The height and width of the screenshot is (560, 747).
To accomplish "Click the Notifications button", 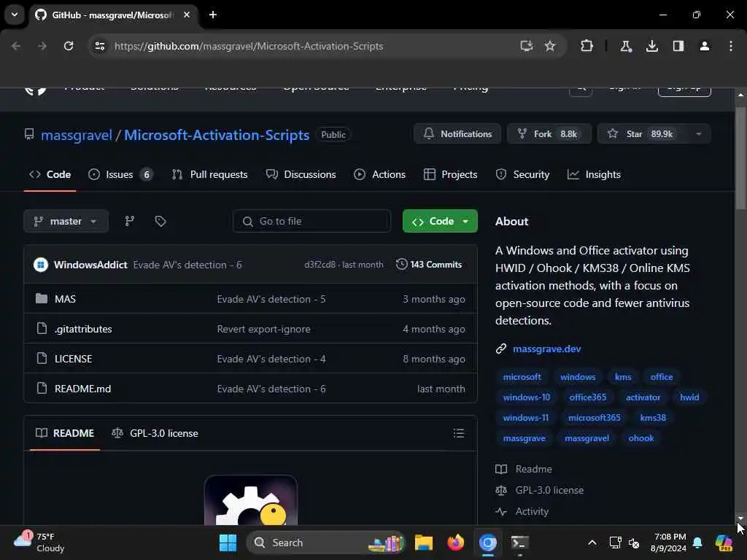I will (457, 134).
